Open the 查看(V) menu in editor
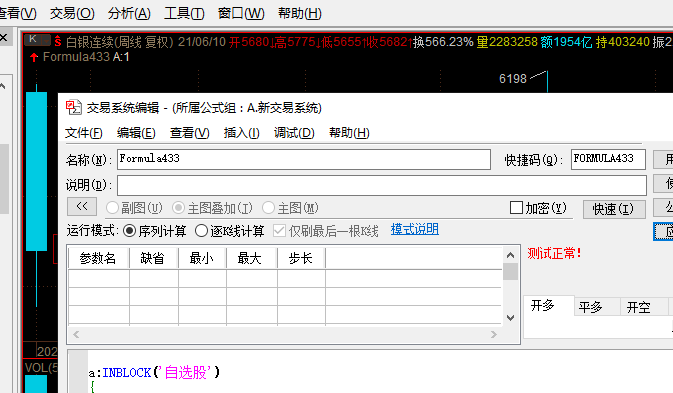This screenshot has width=673, height=393. coord(190,133)
